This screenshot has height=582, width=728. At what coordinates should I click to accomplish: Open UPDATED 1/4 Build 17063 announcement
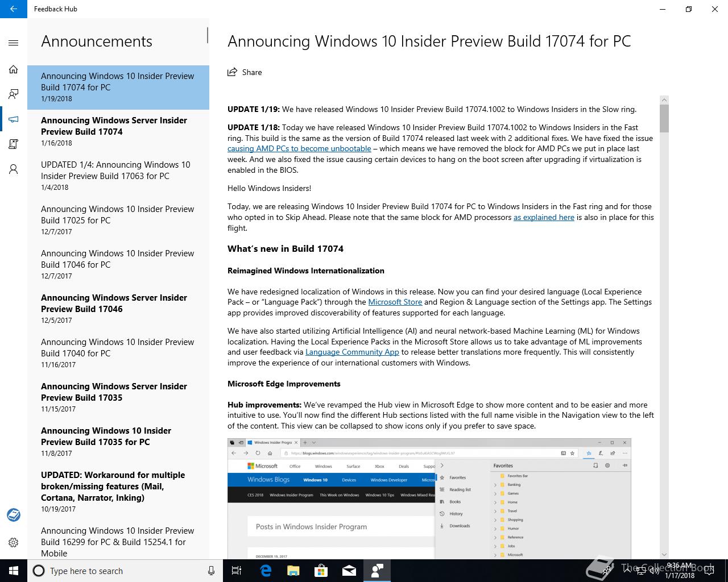[118, 176]
